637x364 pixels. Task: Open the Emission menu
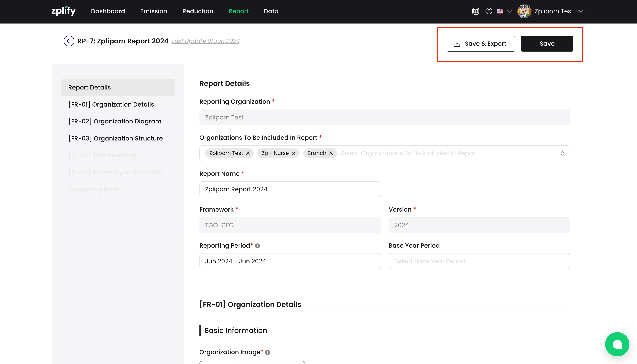154,11
